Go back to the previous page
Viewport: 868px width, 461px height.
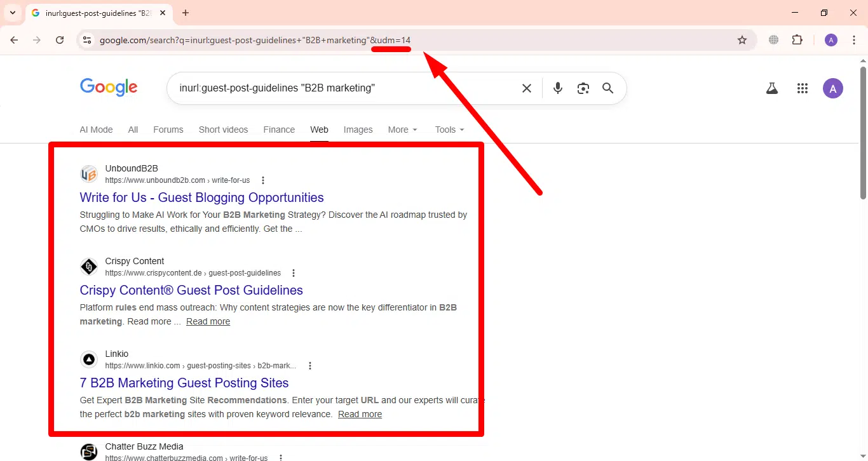[x=15, y=40]
